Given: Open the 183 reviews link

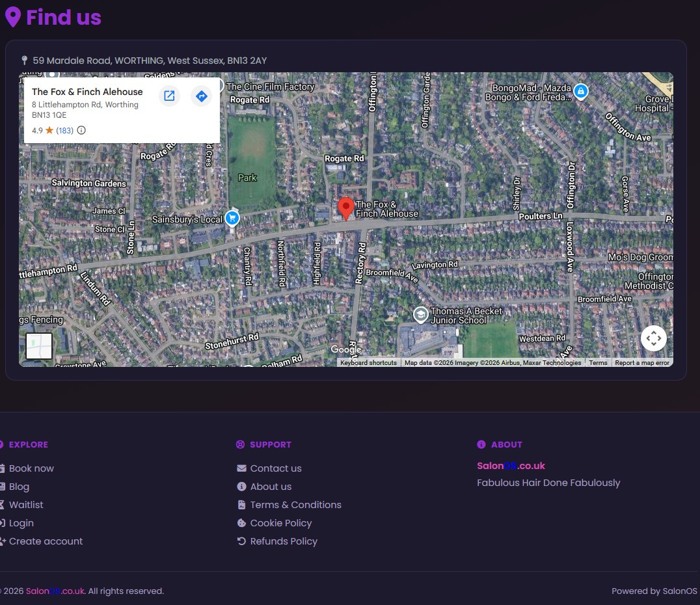Looking at the screenshot, I should click(65, 130).
